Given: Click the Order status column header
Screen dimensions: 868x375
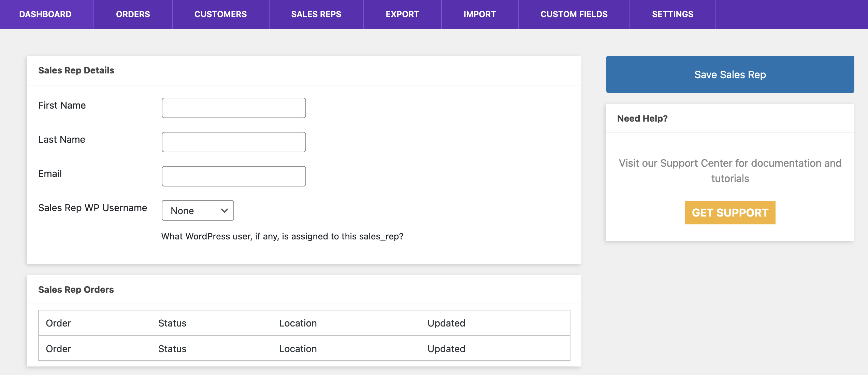Looking at the screenshot, I should [172, 323].
